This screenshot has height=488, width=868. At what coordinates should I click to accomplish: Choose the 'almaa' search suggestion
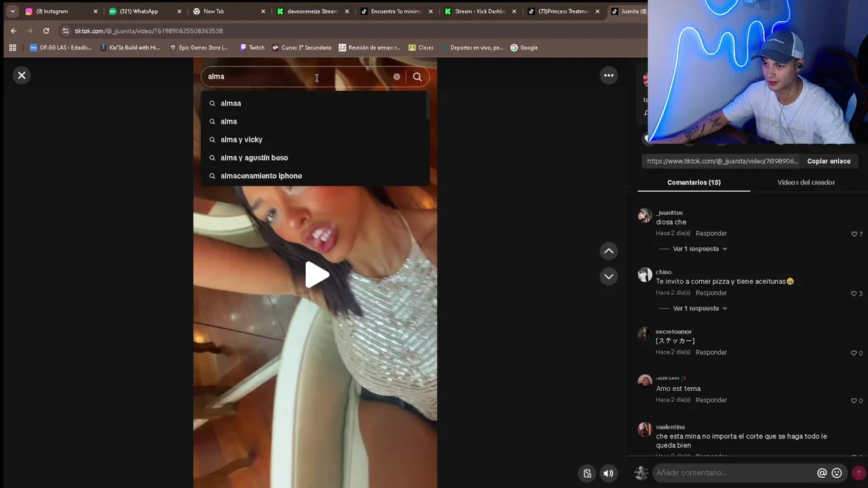click(x=315, y=103)
